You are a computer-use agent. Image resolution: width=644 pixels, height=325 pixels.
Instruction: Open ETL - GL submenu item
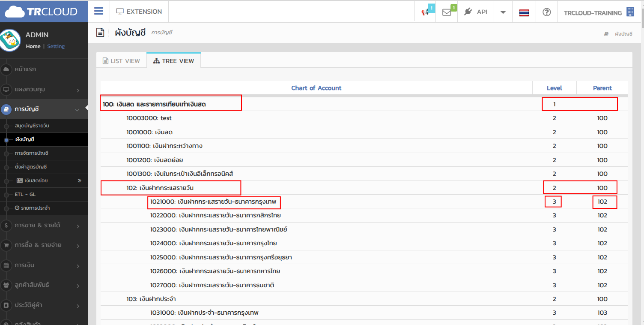25,194
